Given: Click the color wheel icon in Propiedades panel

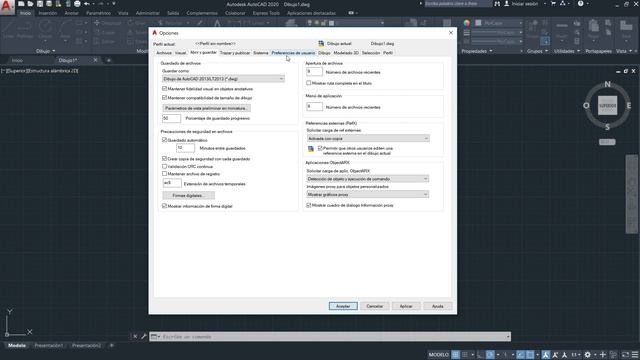Looking at the screenshot, I should pos(467,23).
